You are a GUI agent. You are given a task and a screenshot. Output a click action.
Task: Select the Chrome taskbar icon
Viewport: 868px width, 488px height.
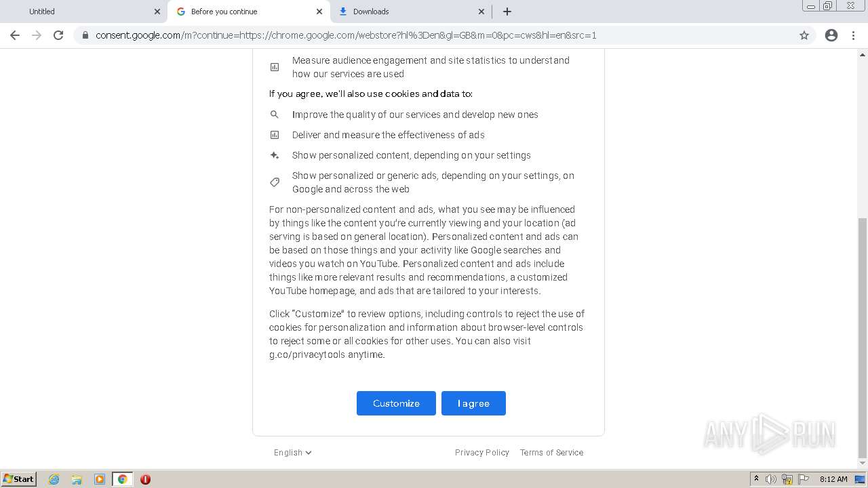coord(122,479)
